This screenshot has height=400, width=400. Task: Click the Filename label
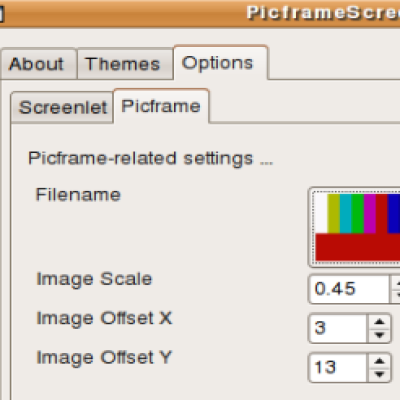[78, 194]
